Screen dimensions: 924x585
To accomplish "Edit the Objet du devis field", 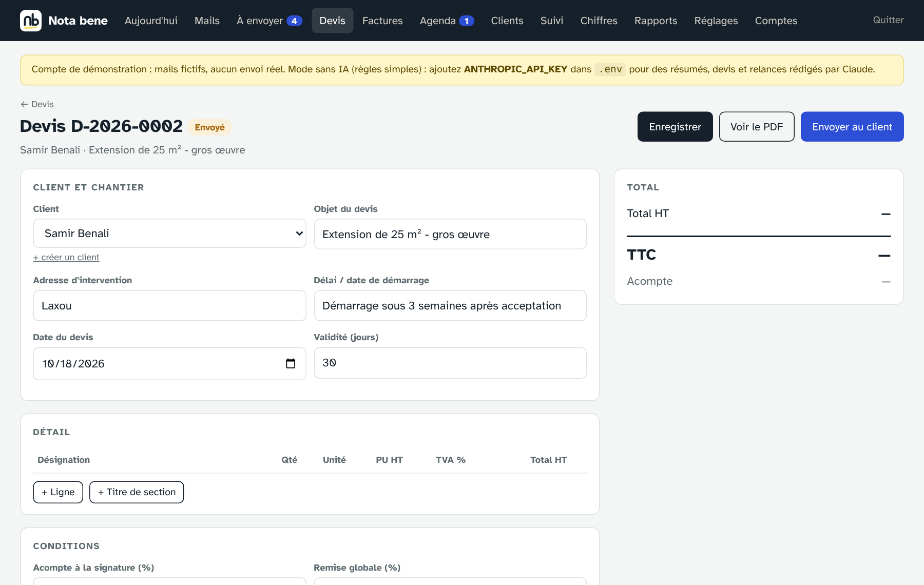I will [x=450, y=234].
